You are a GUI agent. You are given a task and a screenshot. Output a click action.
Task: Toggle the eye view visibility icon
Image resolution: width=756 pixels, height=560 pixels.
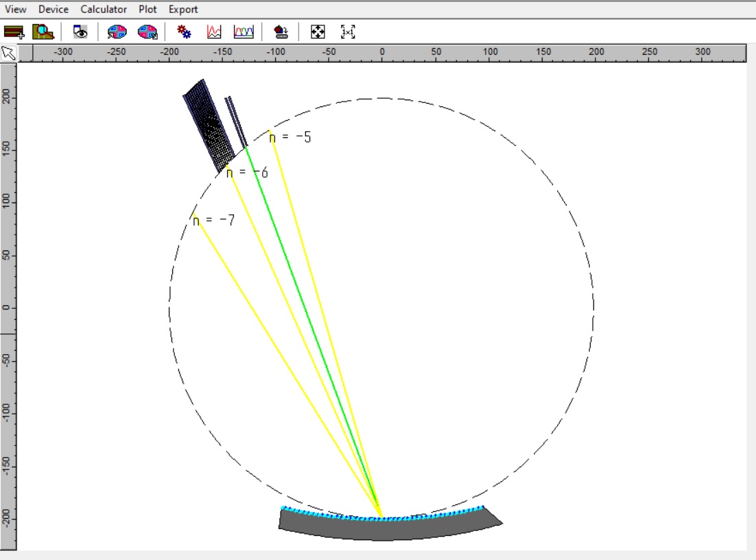80,32
